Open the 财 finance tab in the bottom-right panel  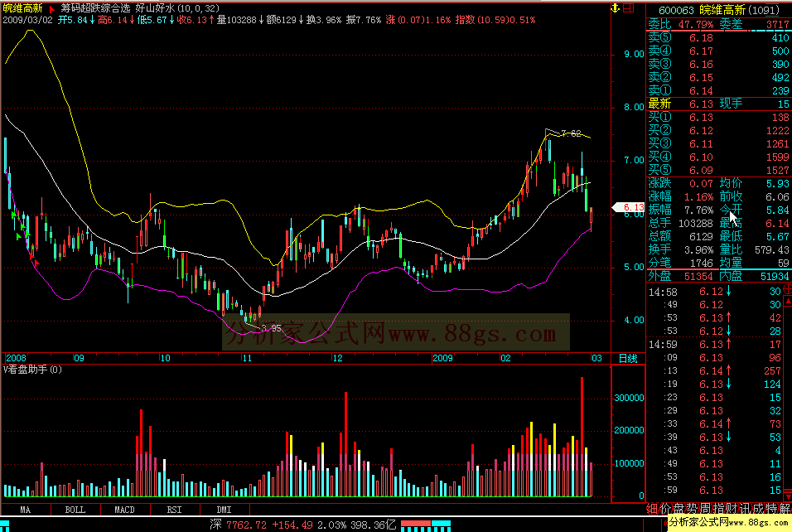click(x=732, y=508)
